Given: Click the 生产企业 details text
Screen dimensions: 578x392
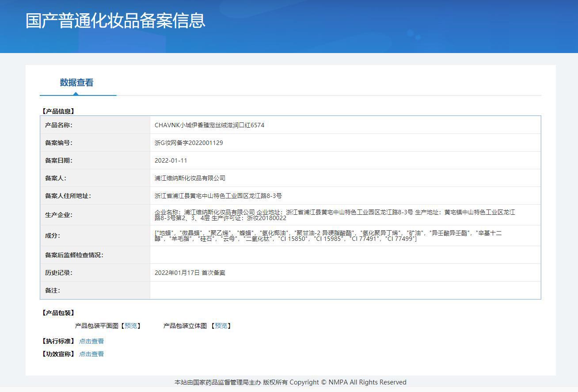Looking at the screenshot, I should 335,215.
